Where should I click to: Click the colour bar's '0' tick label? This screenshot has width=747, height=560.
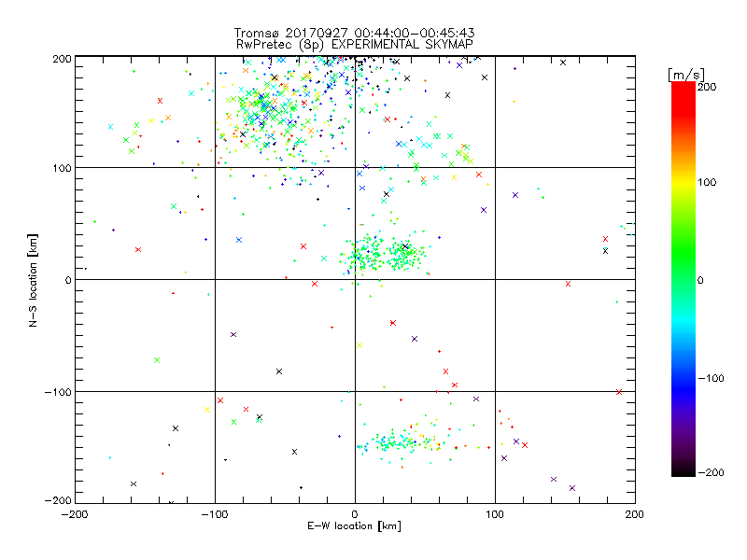(700, 280)
